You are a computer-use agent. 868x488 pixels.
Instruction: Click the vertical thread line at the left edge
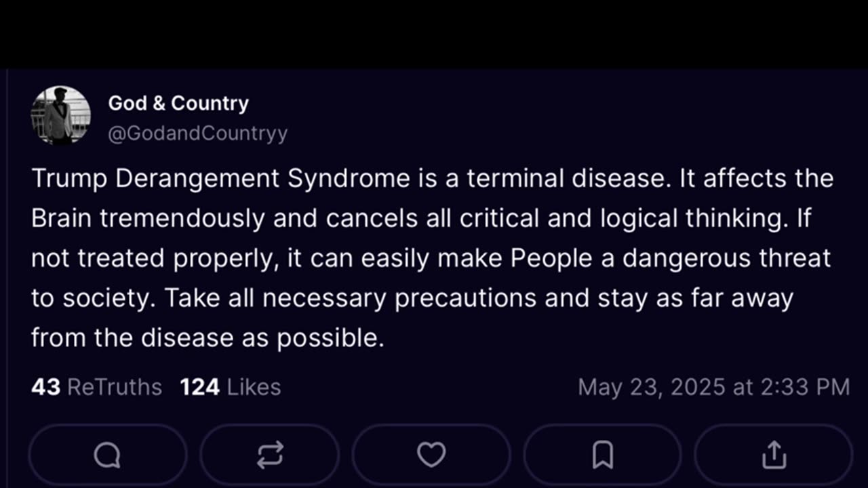click(7, 271)
